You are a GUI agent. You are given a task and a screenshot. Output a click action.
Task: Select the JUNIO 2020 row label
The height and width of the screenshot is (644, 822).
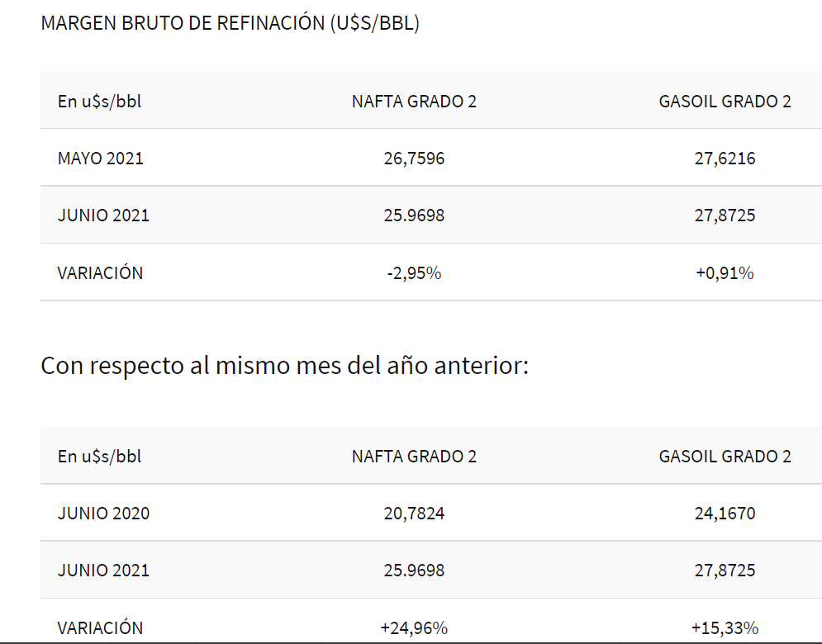pos(103,513)
